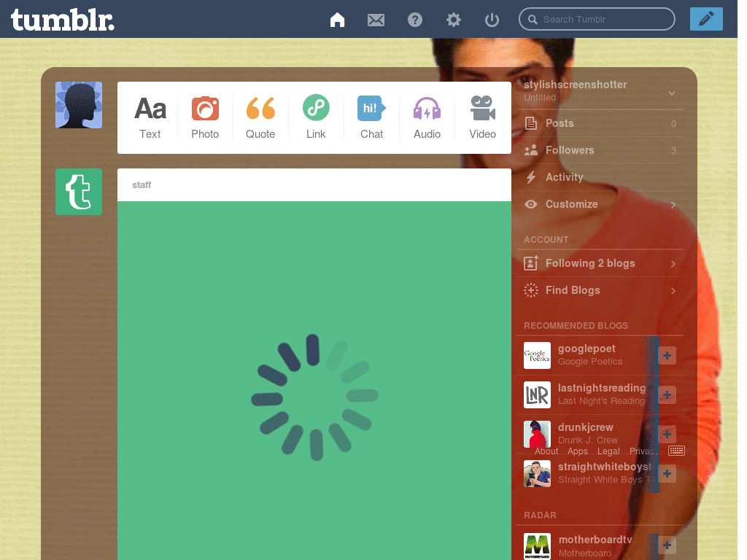Expand the stylishscreenshotter blog dropdown
Image resolution: width=747 pixels, height=560 pixels.
(672, 93)
